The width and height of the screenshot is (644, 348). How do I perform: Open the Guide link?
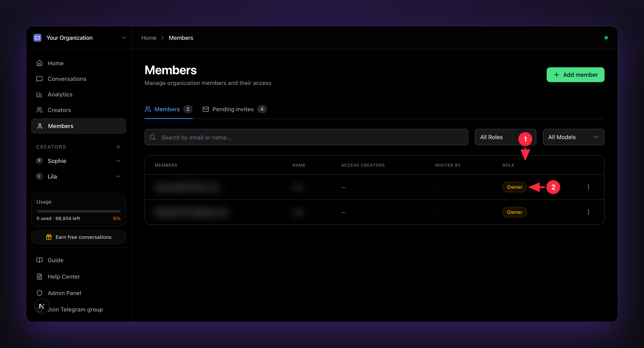(x=78, y=260)
